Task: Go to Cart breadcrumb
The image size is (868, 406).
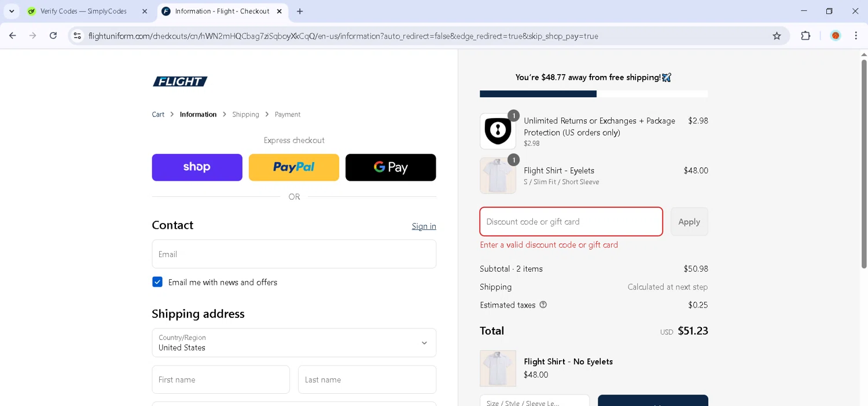Action: click(158, 114)
